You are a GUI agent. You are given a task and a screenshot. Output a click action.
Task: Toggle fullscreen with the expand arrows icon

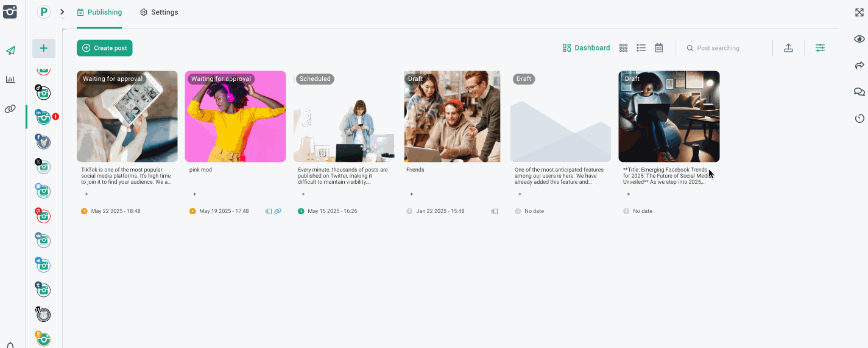(859, 12)
